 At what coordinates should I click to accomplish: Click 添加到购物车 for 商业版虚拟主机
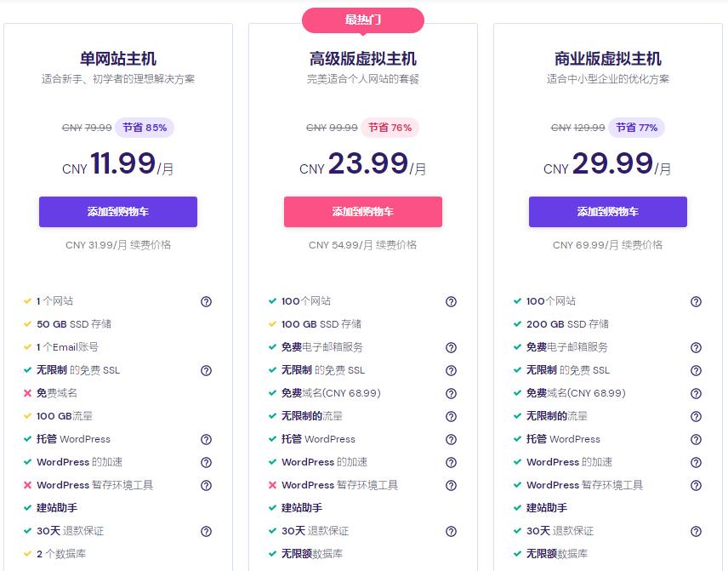click(606, 211)
